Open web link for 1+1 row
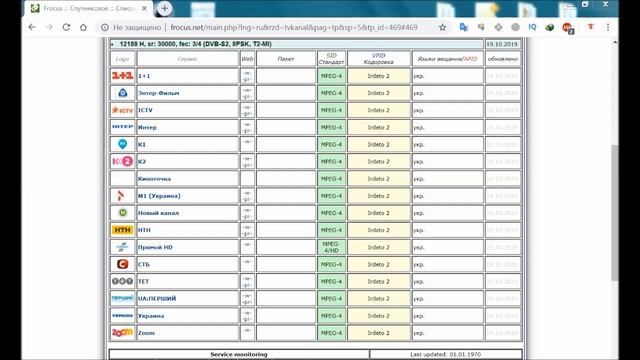640x360 pixels. click(x=247, y=73)
